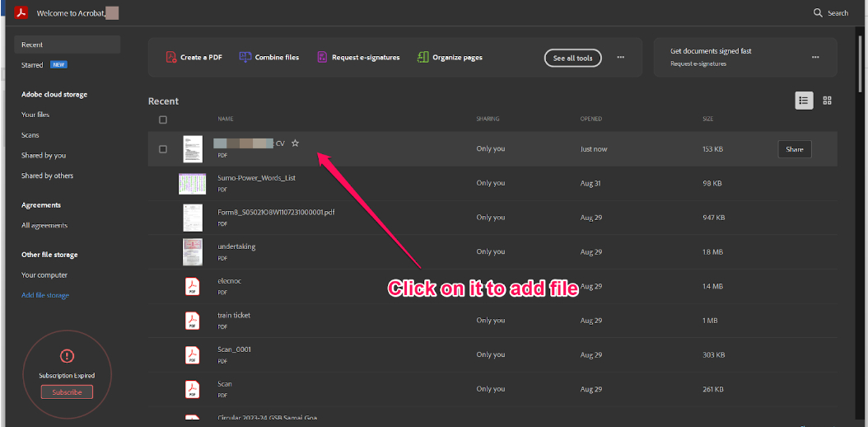The height and width of the screenshot is (427, 868).
Task: Click the Add file storage link
Action: (x=45, y=295)
